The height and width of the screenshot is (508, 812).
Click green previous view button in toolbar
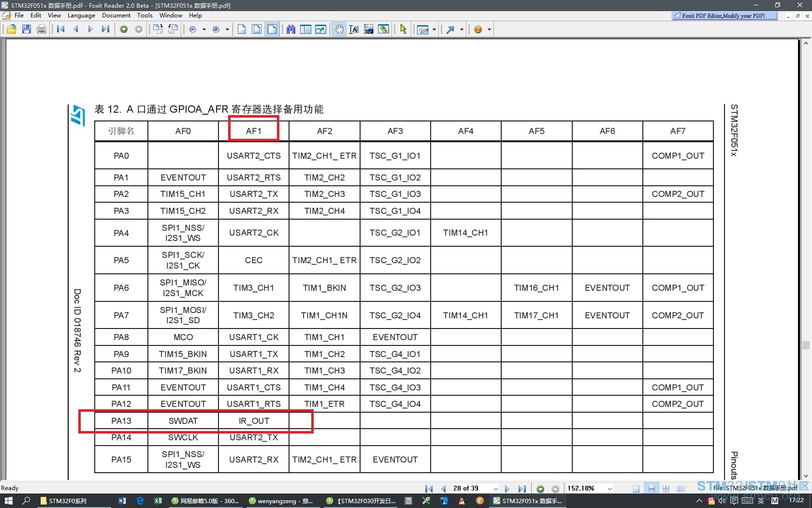pos(124,30)
